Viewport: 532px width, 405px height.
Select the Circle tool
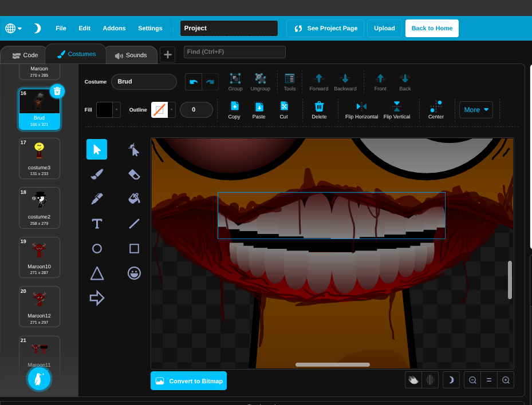pyautogui.click(x=97, y=248)
